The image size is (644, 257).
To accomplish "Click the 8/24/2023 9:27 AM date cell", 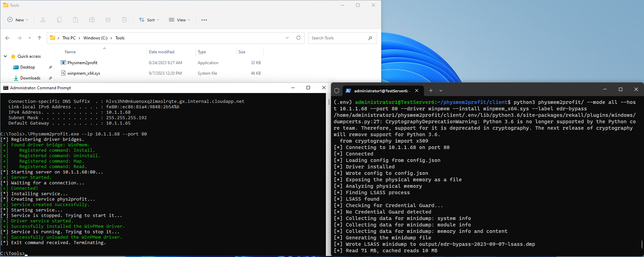I will tap(165, 63).
